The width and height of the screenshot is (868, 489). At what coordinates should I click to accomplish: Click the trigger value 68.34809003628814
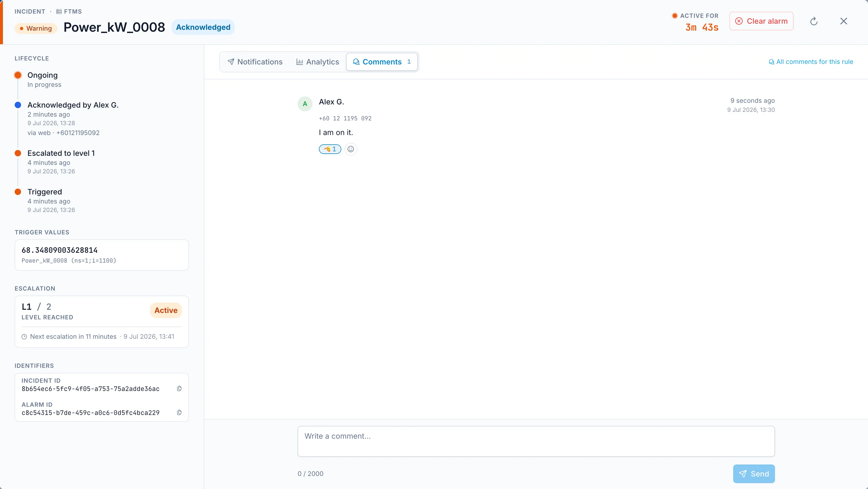(x=59, y=250)
